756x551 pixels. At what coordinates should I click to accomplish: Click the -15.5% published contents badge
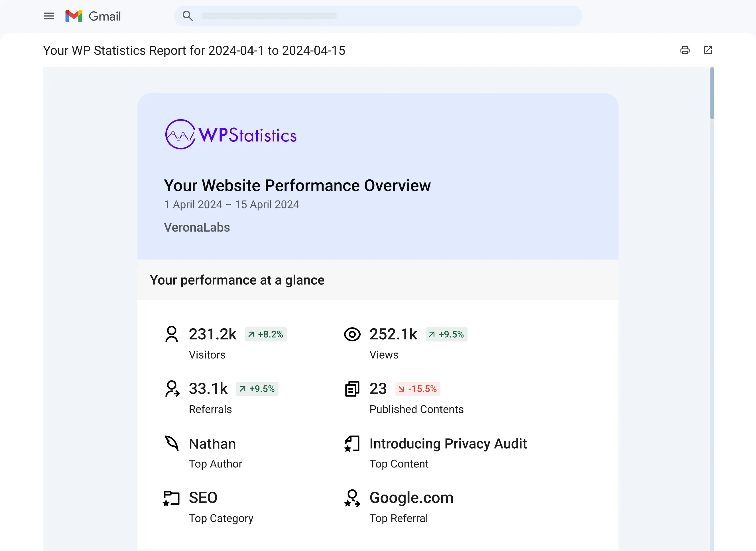417,389
